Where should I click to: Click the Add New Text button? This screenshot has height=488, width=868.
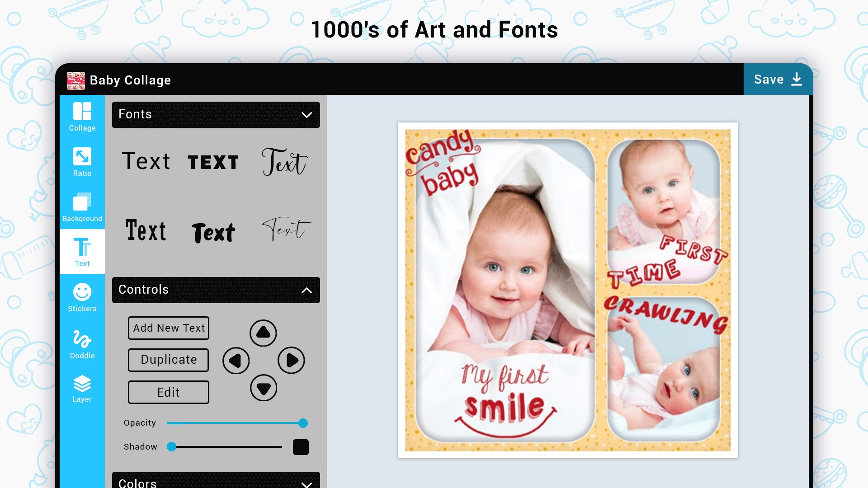click(x=169, y=328)
